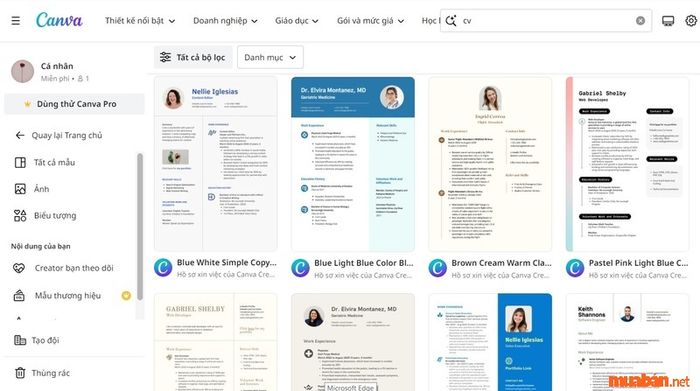
Task: Open Nellie Iglesias Blue White resume template
Action: (216, 164)
